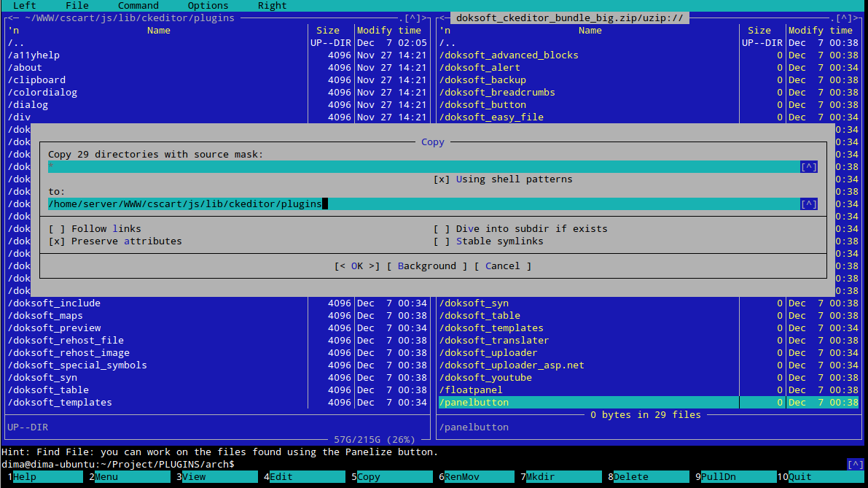Select doksoft_youtube directory in right panel
The height and width of the screenshot is (488, 868).
point(485,378)
